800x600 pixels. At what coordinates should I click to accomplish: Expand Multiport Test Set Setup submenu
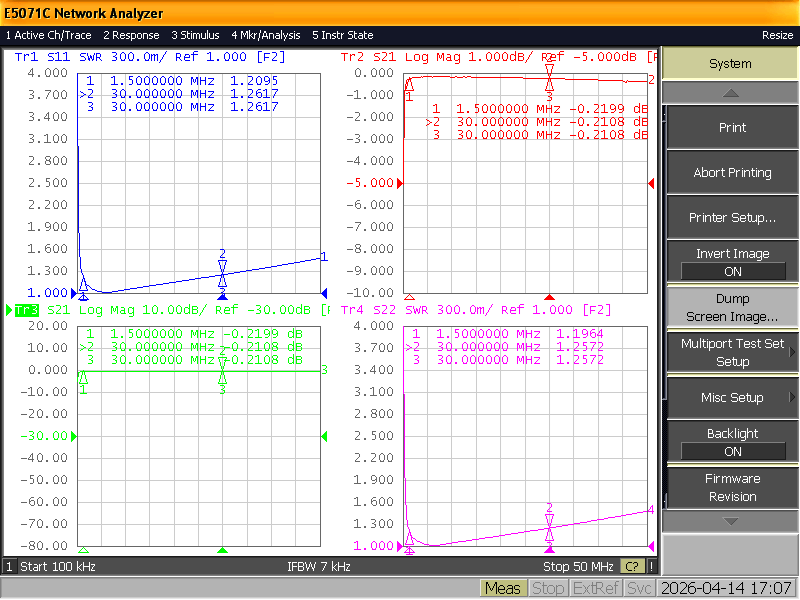point(732,352)
